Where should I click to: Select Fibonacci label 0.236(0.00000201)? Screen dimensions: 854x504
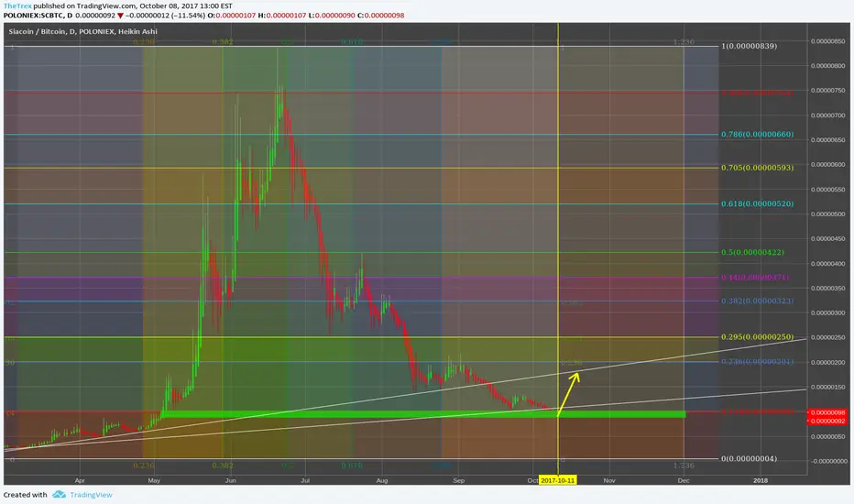(757, 361)
